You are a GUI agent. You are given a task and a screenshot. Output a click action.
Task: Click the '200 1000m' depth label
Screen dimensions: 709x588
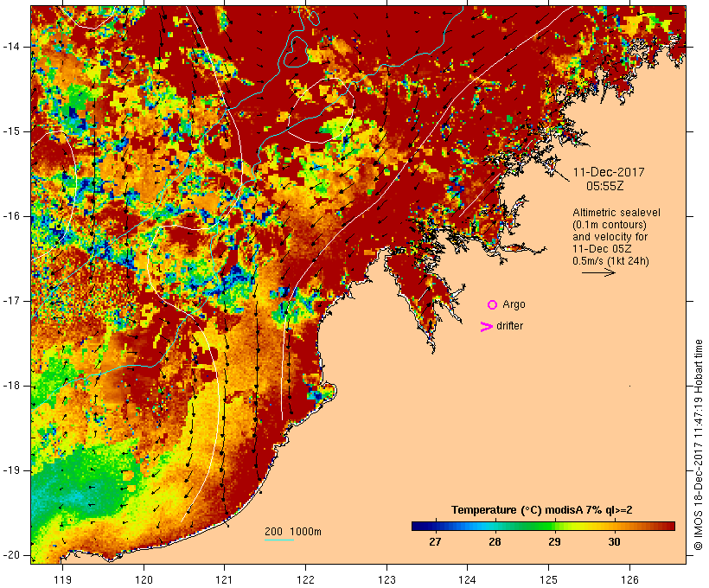click(x=293, y=532)
